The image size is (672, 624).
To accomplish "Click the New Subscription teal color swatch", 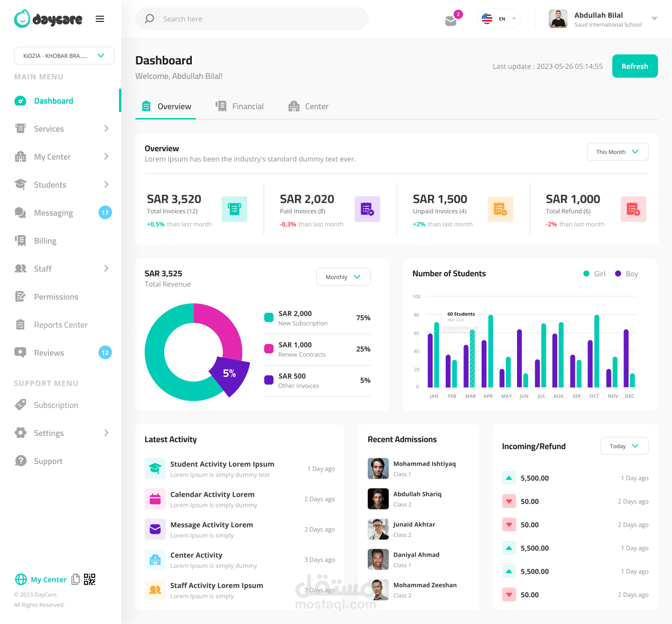I will click(269, 317).
